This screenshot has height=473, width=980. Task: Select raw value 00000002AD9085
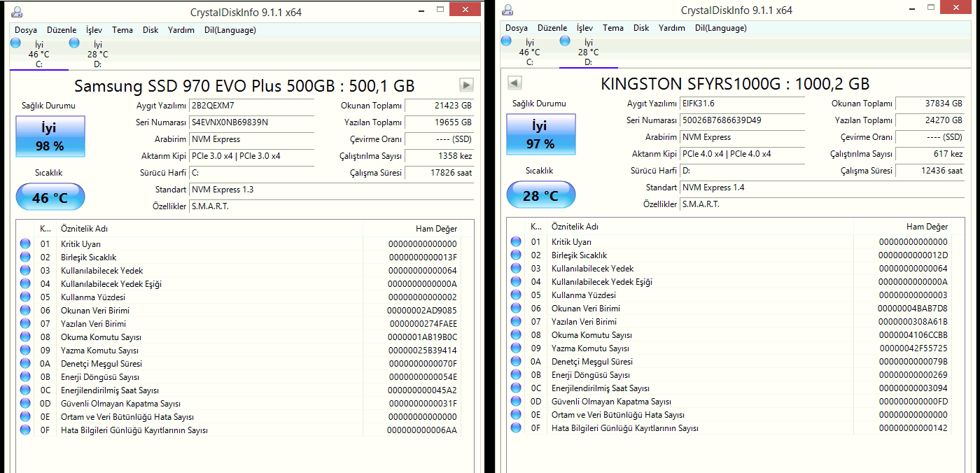tap(422, 311)
